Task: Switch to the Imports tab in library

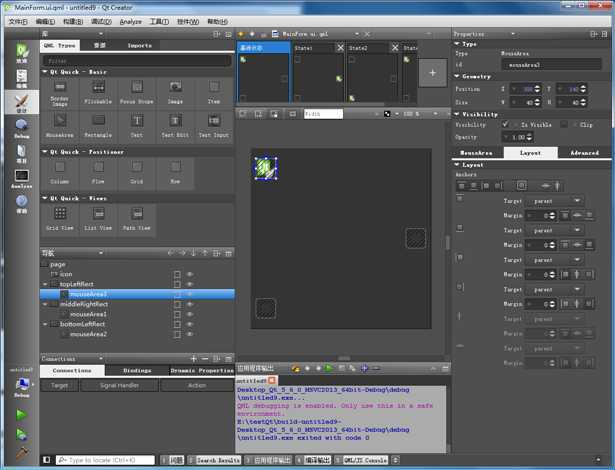Action: tap(140, 46)
